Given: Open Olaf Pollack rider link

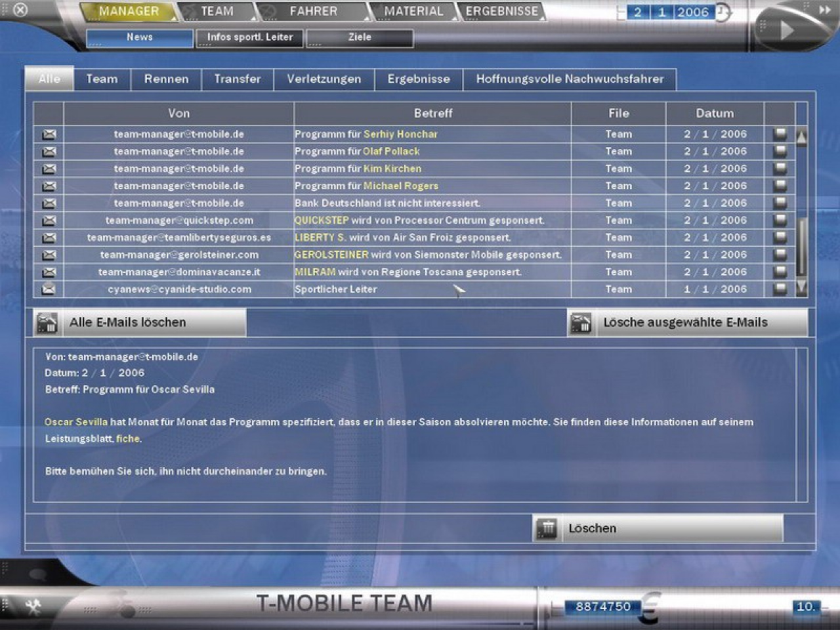Looking at the screenshot, I should tap(391, 152).
